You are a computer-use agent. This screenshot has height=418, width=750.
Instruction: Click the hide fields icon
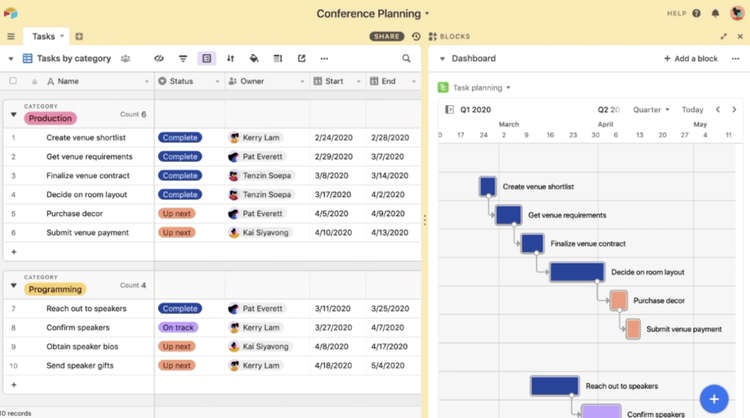(x=159, y=59)
